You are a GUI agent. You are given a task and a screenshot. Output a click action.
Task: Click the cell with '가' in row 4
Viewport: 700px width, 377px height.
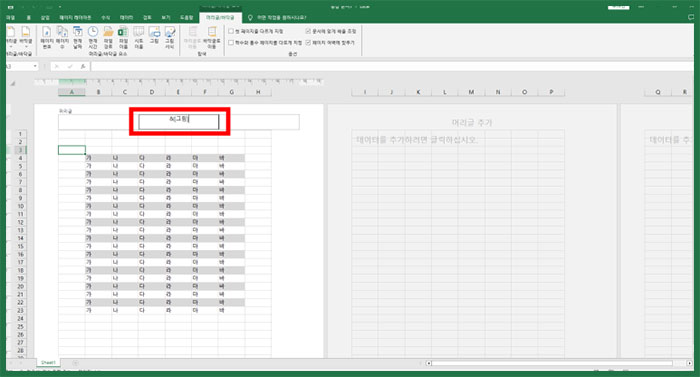pyautogui.click(x=98, y=158)
